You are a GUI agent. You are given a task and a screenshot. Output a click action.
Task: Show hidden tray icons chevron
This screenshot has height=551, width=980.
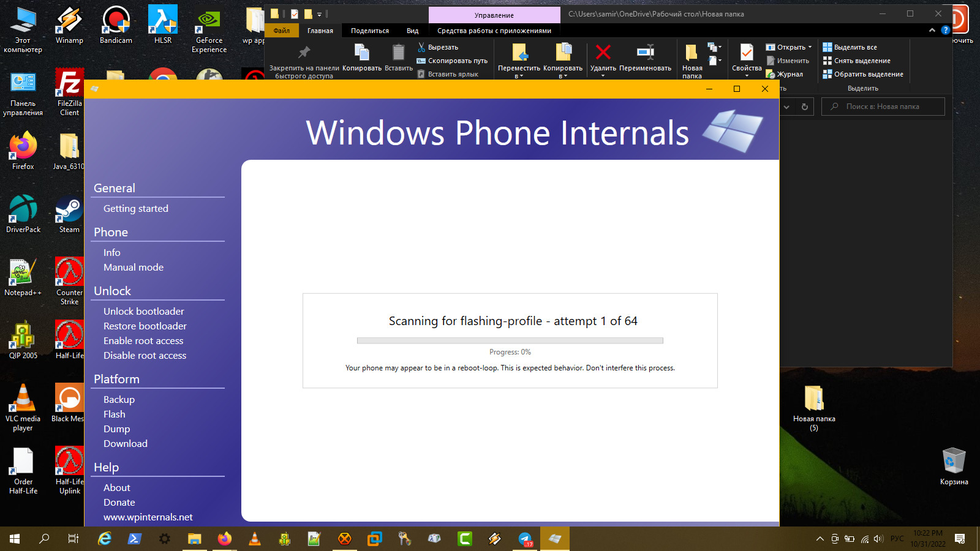click(820, 539)
